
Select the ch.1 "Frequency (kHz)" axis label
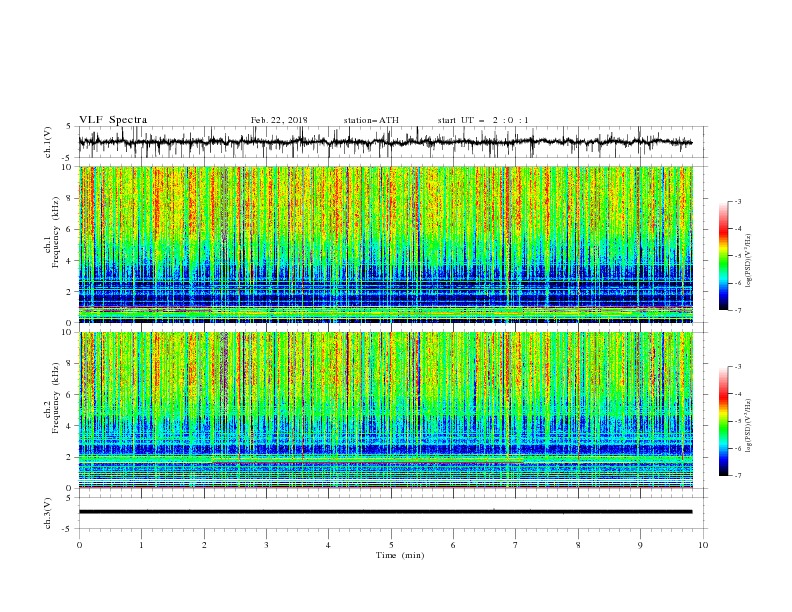pyautogui.click(x=56, y=232)
